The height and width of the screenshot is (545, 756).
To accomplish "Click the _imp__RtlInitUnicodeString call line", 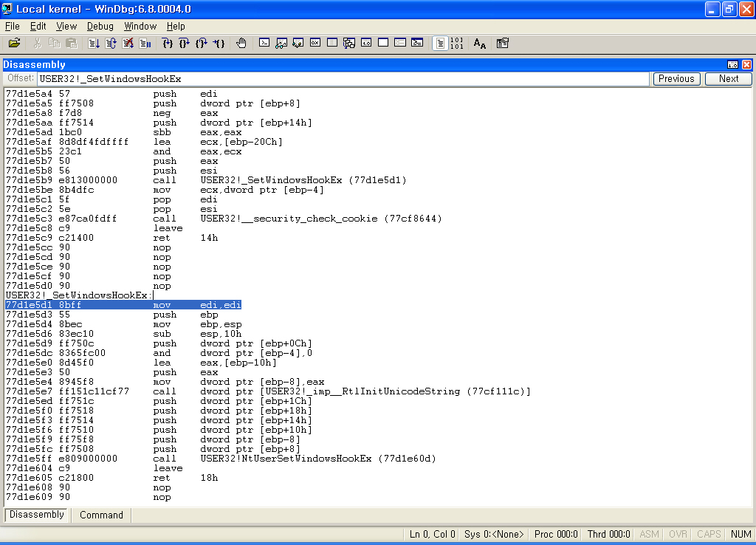I will click(268, 391).
